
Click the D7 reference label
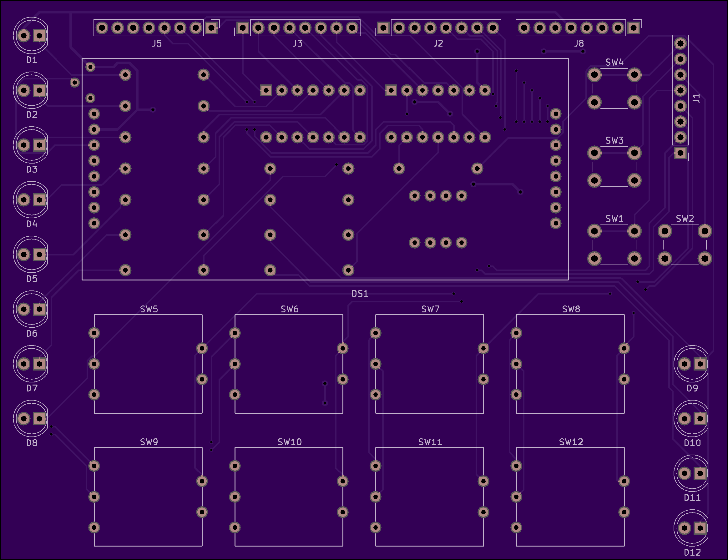point(32,388)
